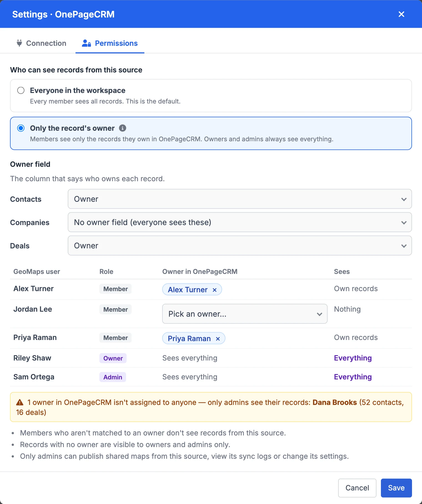This screenshot has width=422, height=504.
Task: Switch to the Connection tab
Action: click(41, 43)
